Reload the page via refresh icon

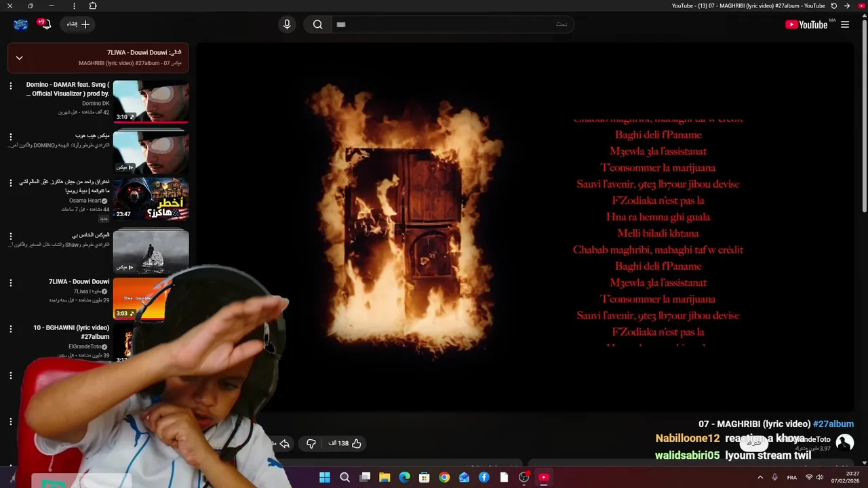834,5
